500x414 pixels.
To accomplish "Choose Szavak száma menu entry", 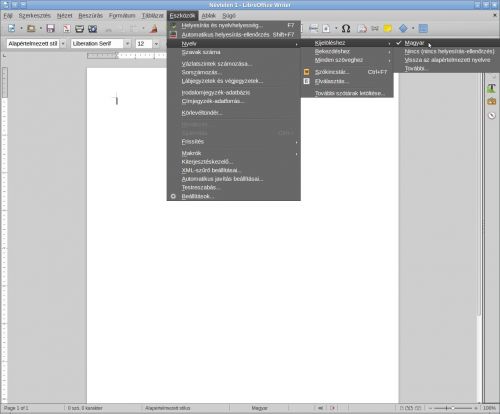I will coord(234,52).
